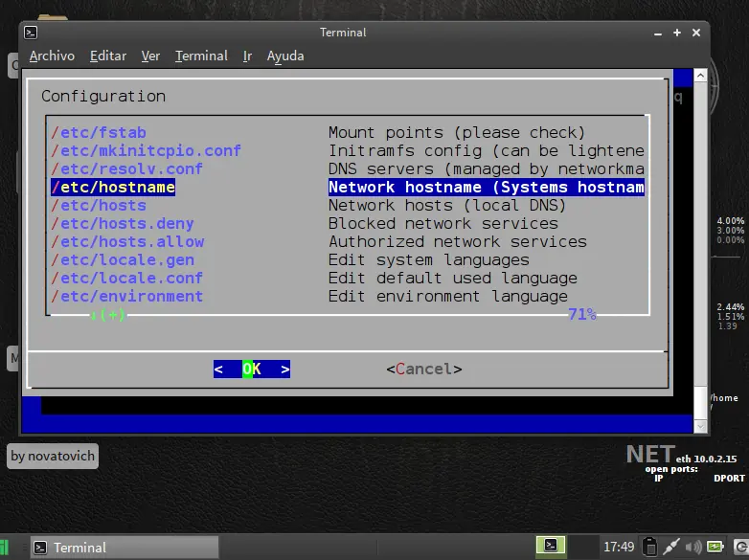Choose the /etc/resolv.conf entry

click(126, 168)
